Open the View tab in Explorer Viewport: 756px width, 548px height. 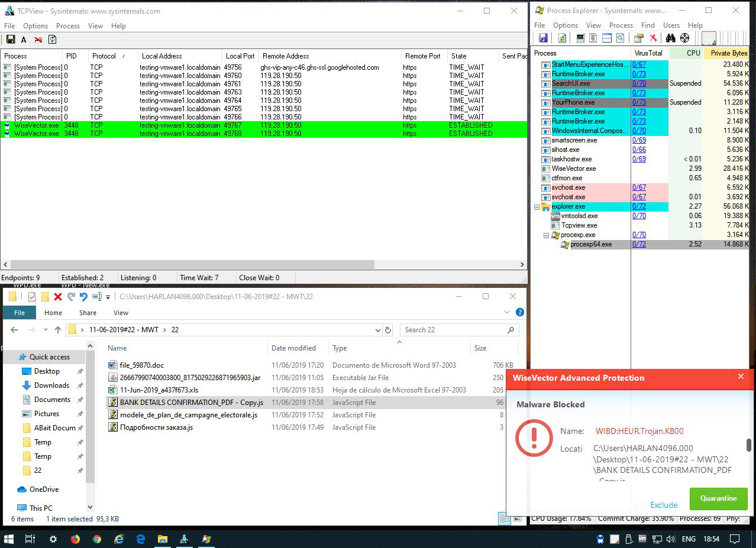pos(121,313)
